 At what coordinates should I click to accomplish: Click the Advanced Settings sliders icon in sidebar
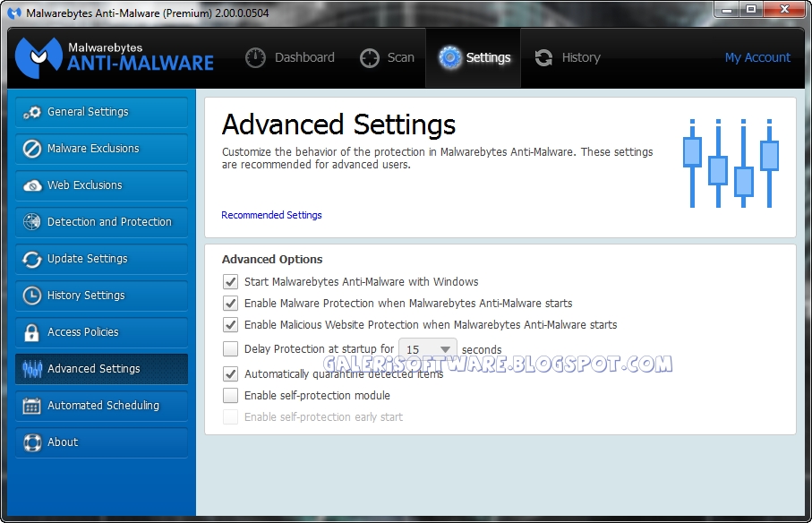tap(32, 369)
